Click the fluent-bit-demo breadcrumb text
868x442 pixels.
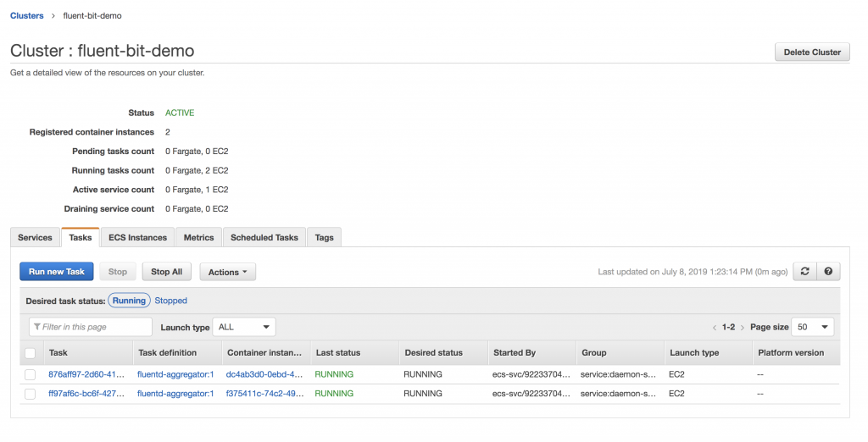click(x=92, y=15)
